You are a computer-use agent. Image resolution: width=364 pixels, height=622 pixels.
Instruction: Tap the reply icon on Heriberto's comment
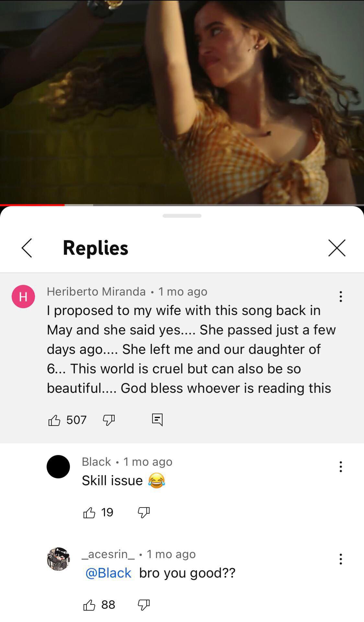point(157,420)
